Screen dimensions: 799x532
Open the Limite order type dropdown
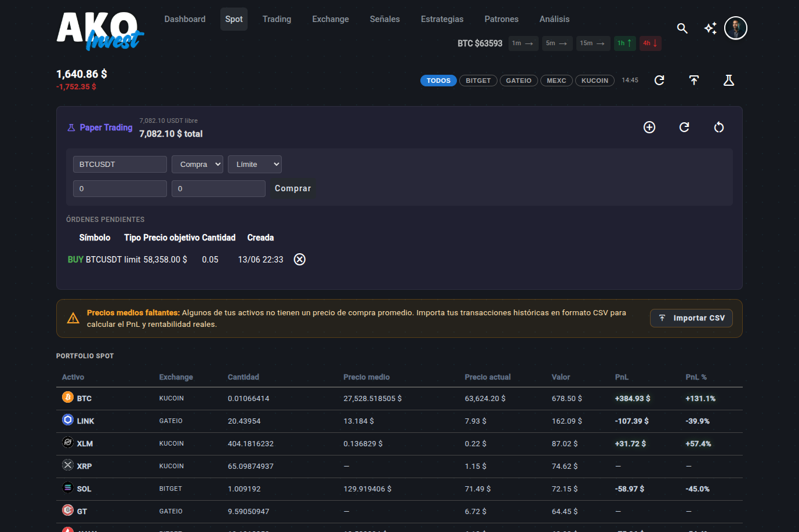click(255, 165)
